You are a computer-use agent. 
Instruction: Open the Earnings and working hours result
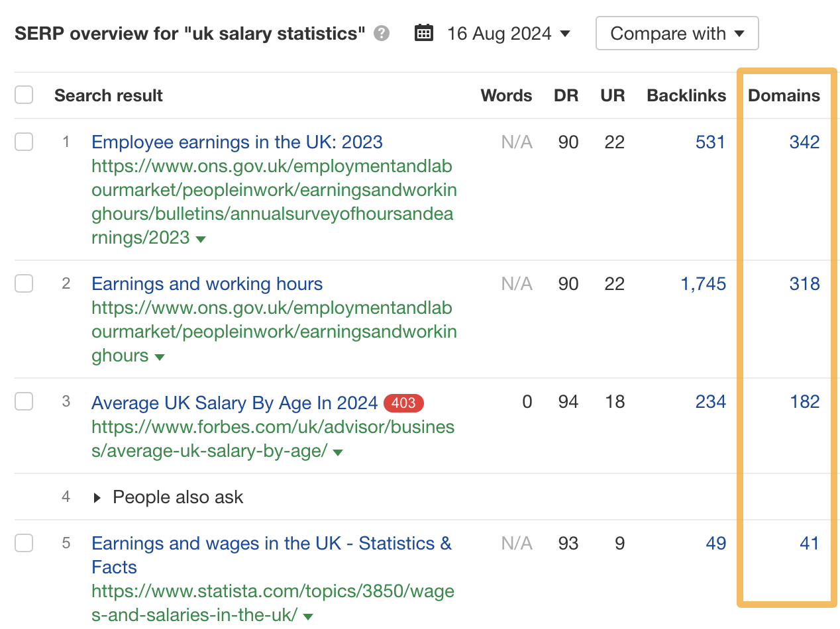(x=207, y=283)
